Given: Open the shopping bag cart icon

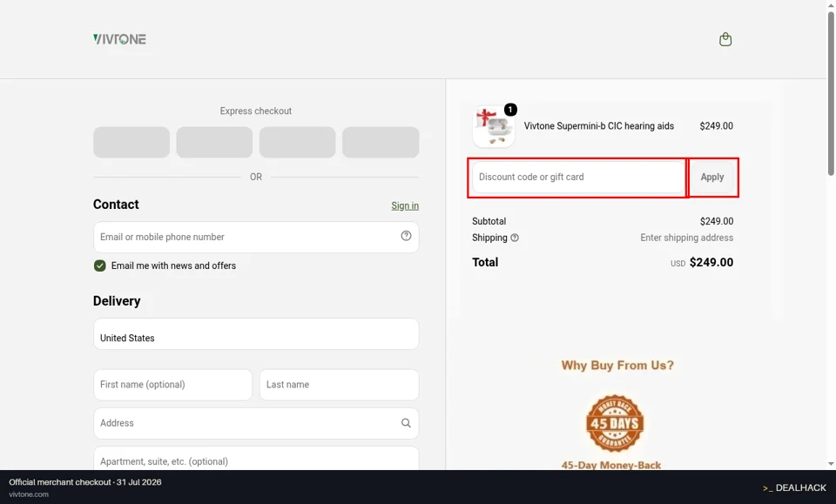Looking at the screenshot, I should [725, 39].
